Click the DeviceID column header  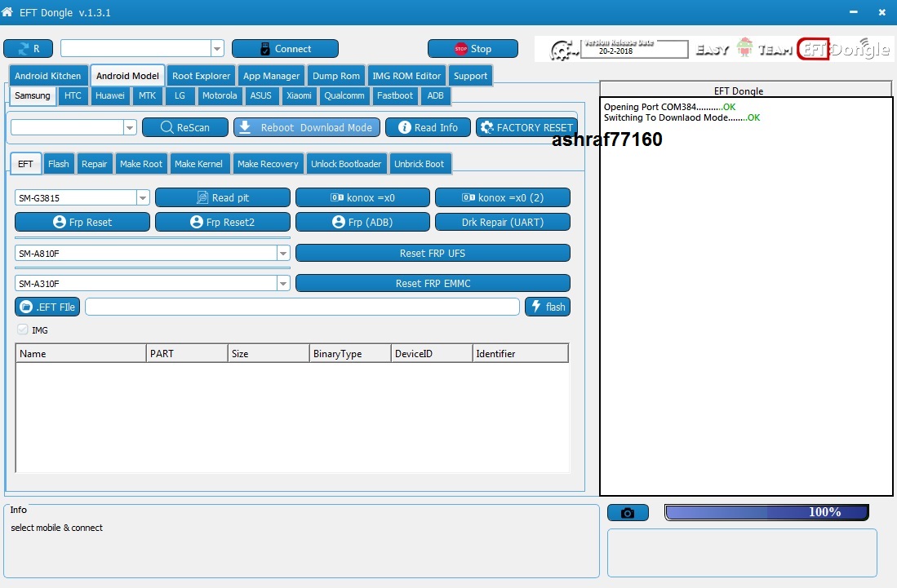pyautogui.click(x=432, y=354)
